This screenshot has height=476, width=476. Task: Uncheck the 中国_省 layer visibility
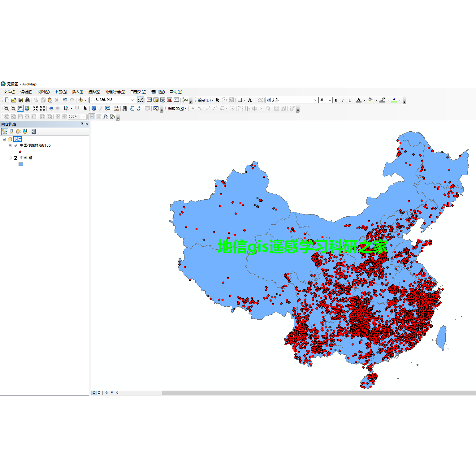pos(15,158)
